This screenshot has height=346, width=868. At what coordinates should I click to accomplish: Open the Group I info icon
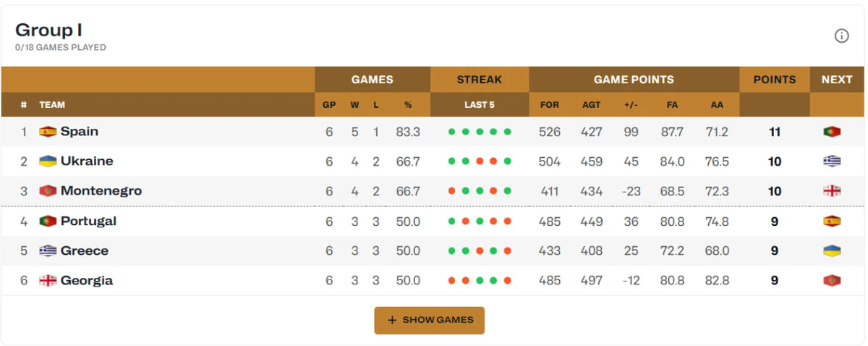(x=841, y=36)
